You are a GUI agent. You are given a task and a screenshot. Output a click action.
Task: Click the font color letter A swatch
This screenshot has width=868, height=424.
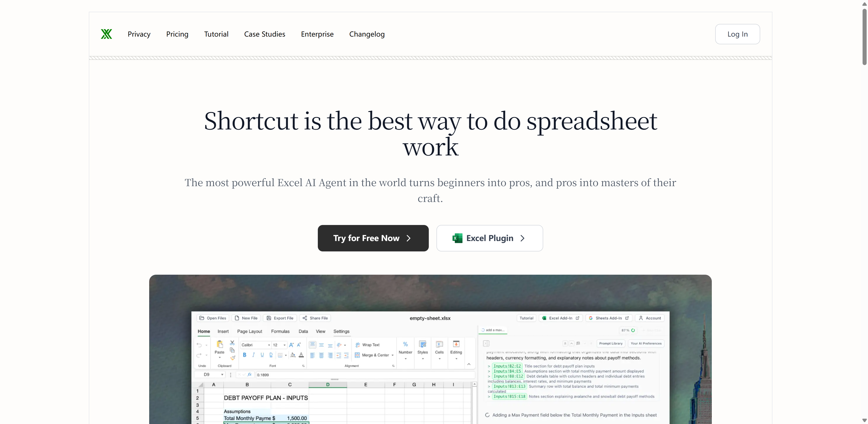[301, 355]
